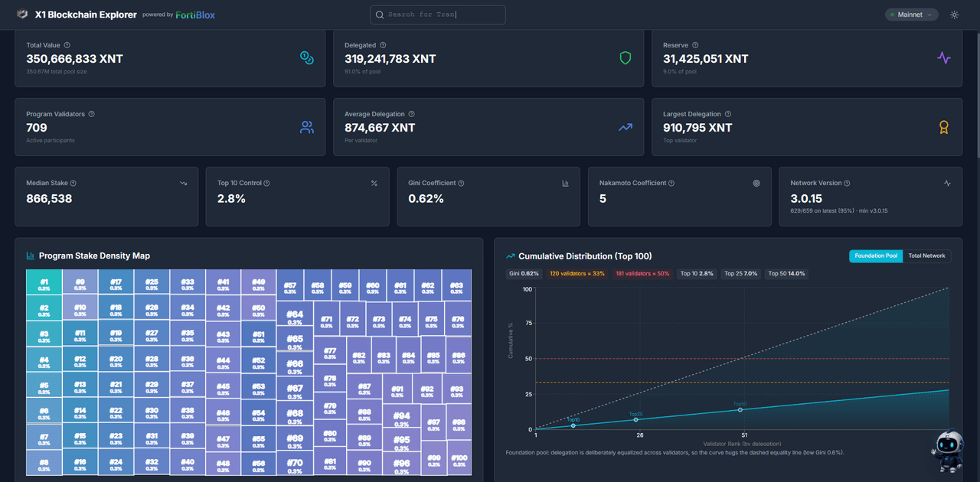Click the Largest Delegation award ribbon icon
Viewport: 980px width, 482px height.
click(x=944, y=127)
